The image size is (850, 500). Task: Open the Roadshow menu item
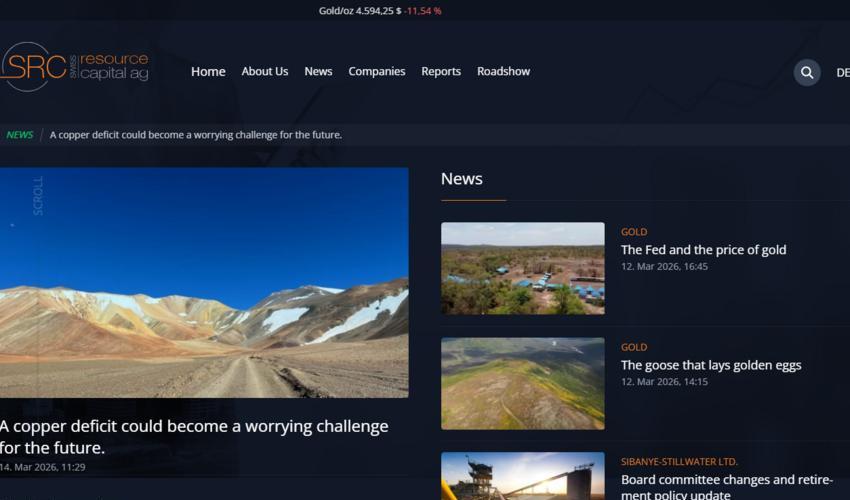(x=504, y=72)
